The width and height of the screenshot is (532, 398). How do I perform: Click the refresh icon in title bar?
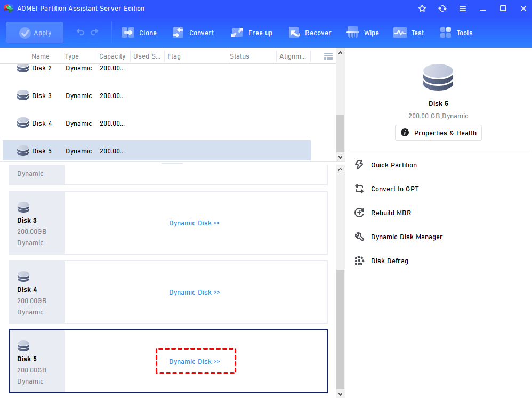click(x=442, y=9)
